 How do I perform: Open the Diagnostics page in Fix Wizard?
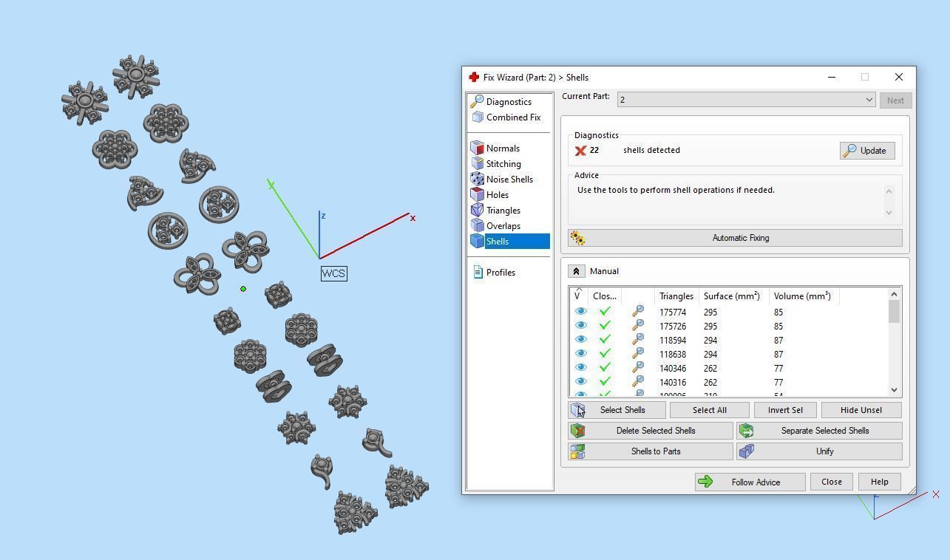[509, 102]
